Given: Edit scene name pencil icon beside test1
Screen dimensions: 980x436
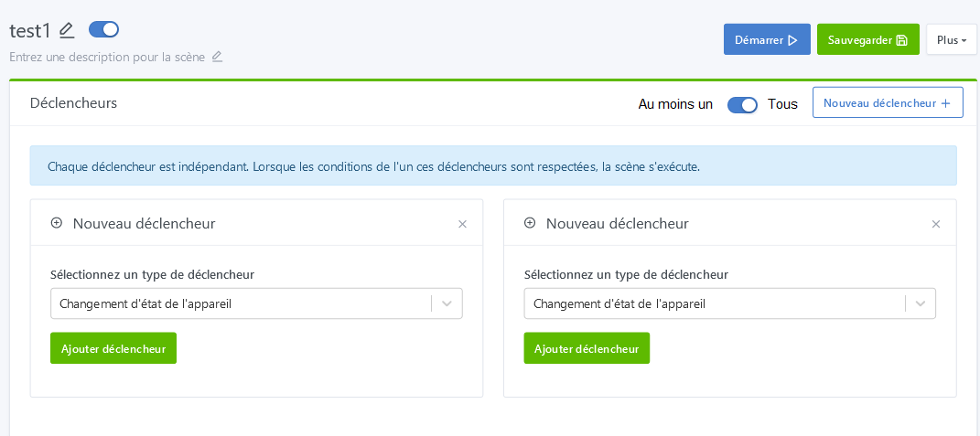Looking at the screenshot, I should (67, 30).
